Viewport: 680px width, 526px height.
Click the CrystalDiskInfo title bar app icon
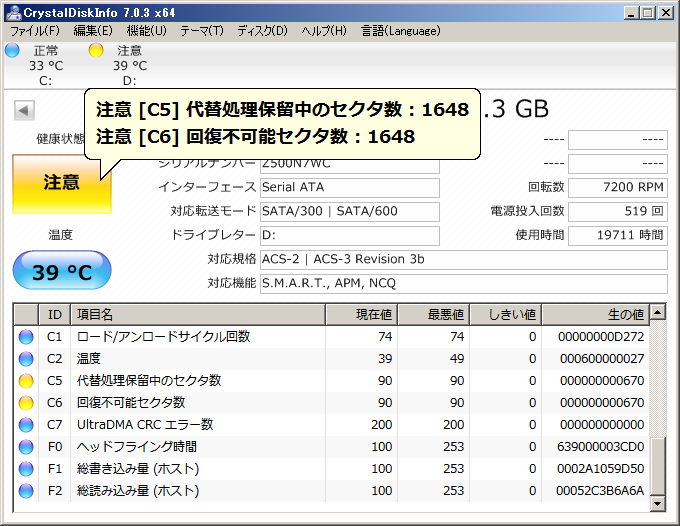click(x=13, y=13)
